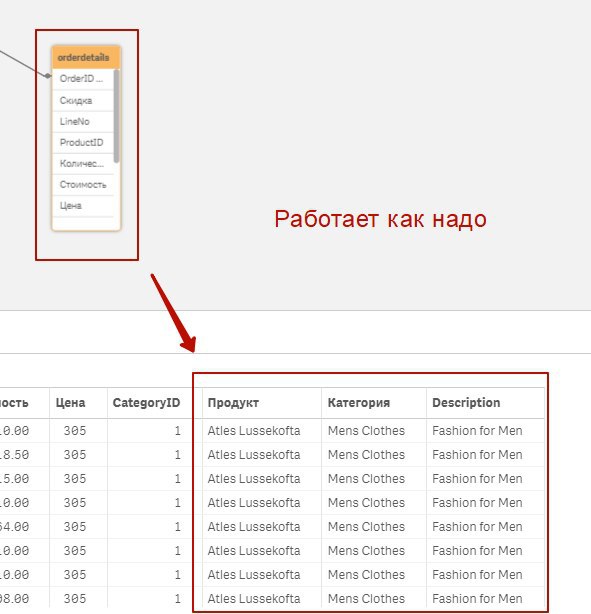Click the association connector dot on orderdetails
Screen dimensions: 591x614
48,76
